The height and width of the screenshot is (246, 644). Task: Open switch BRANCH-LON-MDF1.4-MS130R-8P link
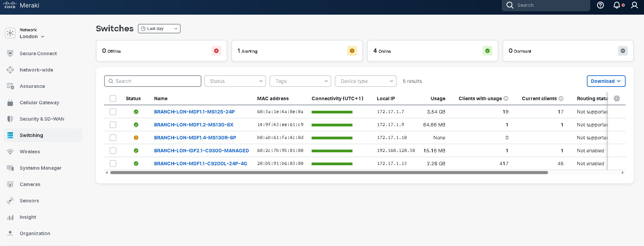click(x=195, y=138)
